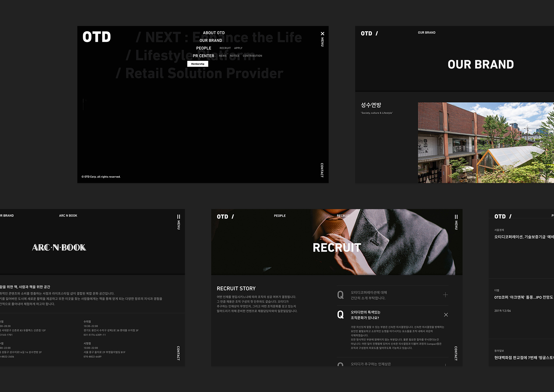Image resolution: width=554 pixels, height=392 pixels.
Task: Click the white Membership button
Action: tap(198, 64)
